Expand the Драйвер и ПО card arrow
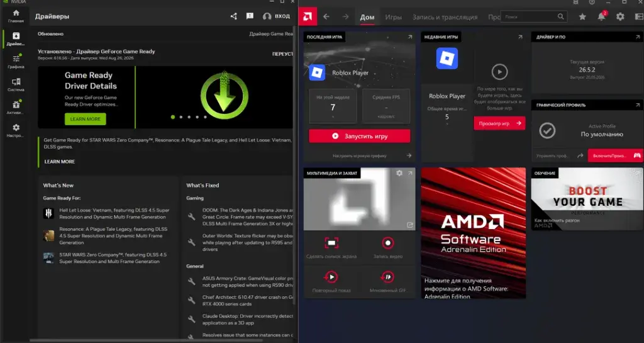644x343 pixels. (x=638, y=37)
